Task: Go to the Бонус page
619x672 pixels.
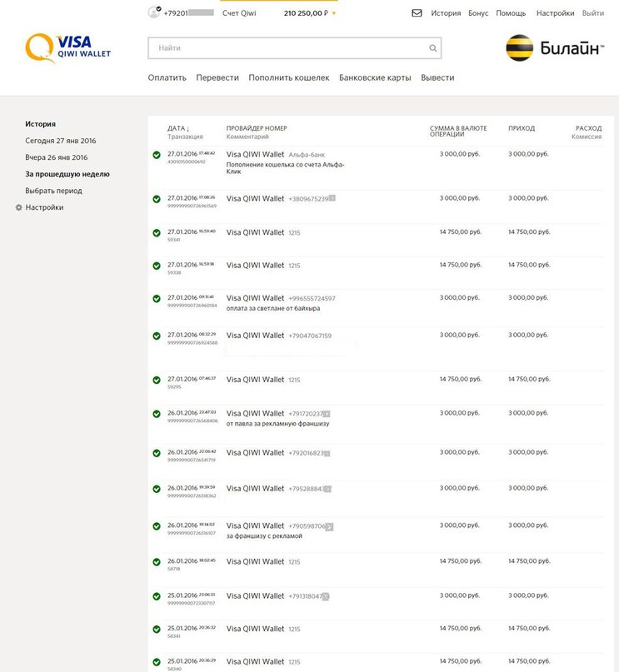Action: (x=478, y=13)
